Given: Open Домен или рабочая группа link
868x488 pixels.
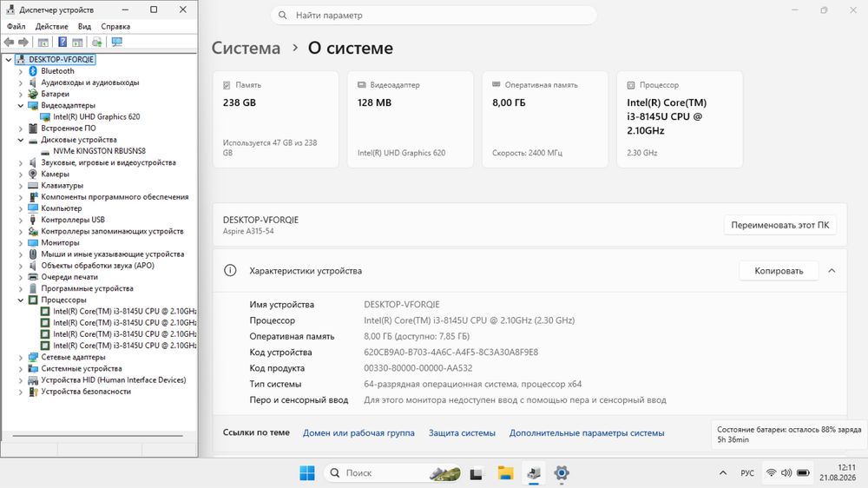Looking at the screenshot, I should pyautogui.click(x=358, y=433).
